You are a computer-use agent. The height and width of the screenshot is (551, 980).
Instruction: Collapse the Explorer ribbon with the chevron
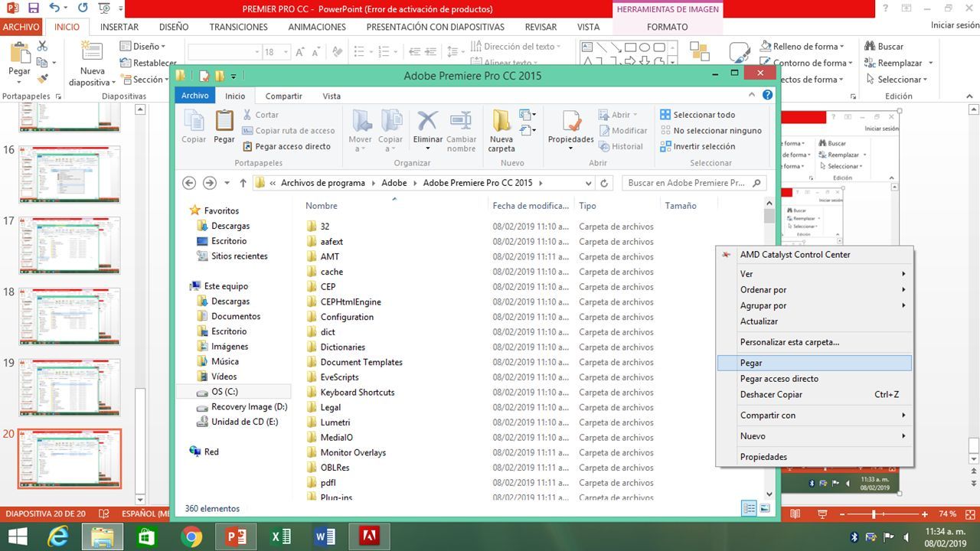753,95
